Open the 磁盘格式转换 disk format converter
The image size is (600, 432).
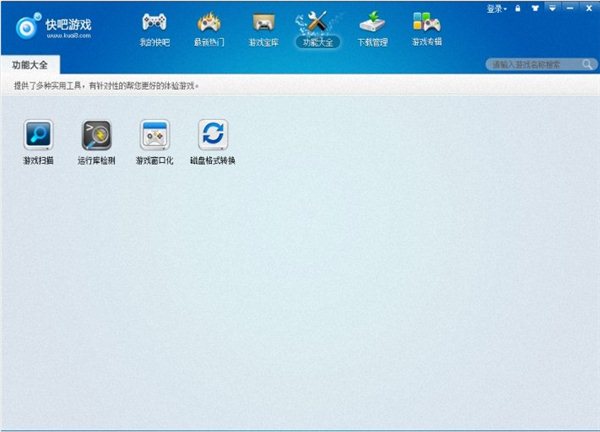coord(213,142)
